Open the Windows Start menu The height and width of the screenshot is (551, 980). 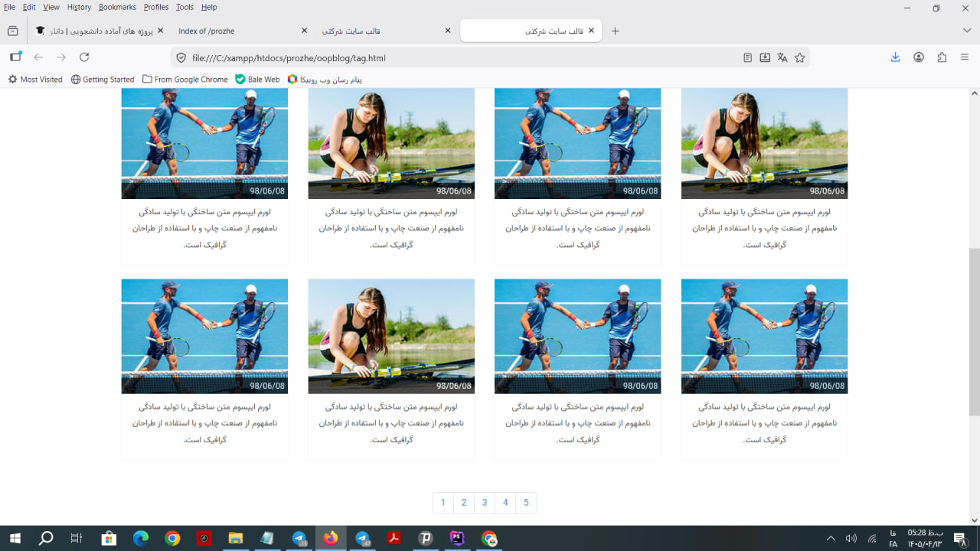[15, 539]
